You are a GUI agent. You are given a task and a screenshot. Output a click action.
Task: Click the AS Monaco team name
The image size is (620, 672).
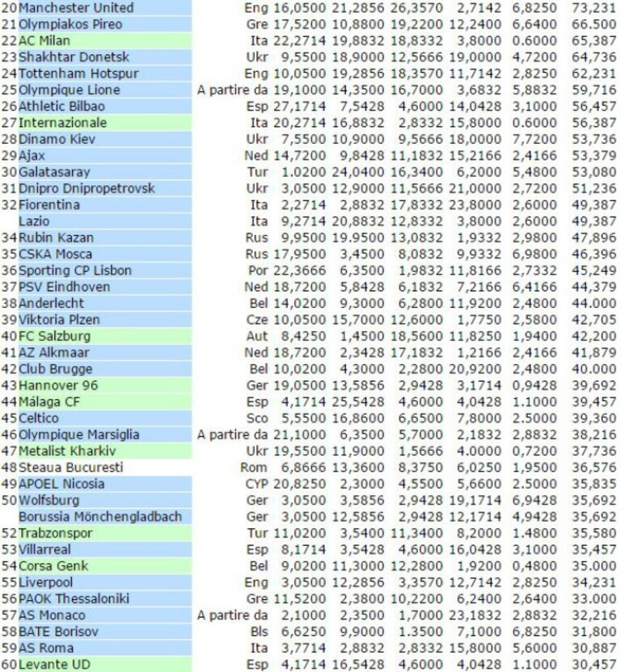point(53,615)
